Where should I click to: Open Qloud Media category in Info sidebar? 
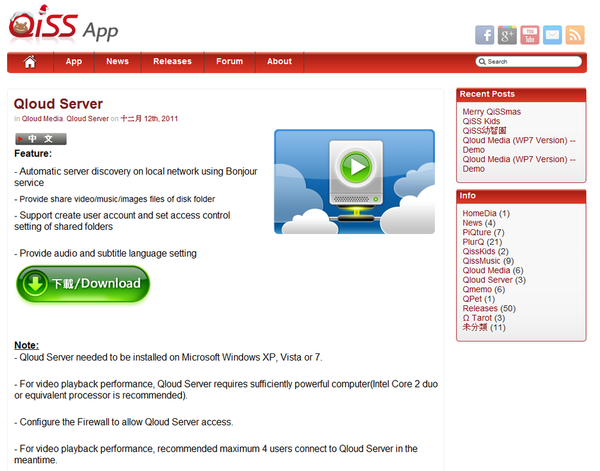(x=486, y=271)
